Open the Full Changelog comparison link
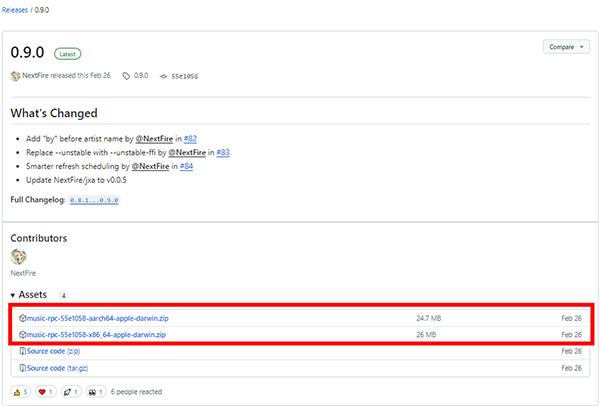Screen dimensions: 600x406 click(x=94, y=200)
